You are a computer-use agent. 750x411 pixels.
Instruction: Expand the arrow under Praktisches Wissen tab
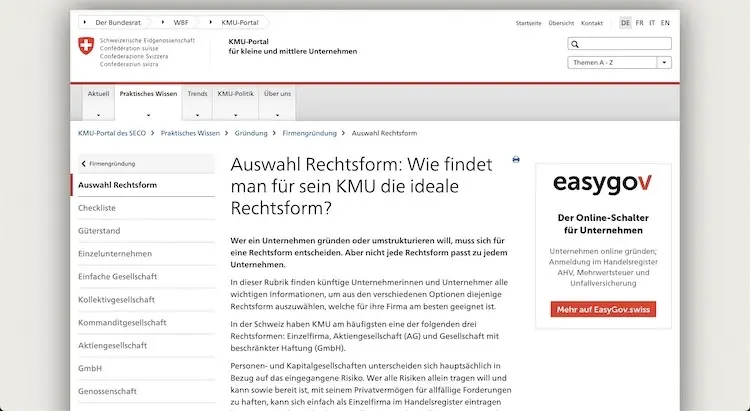pyautogui.click(x=148, y=115)
